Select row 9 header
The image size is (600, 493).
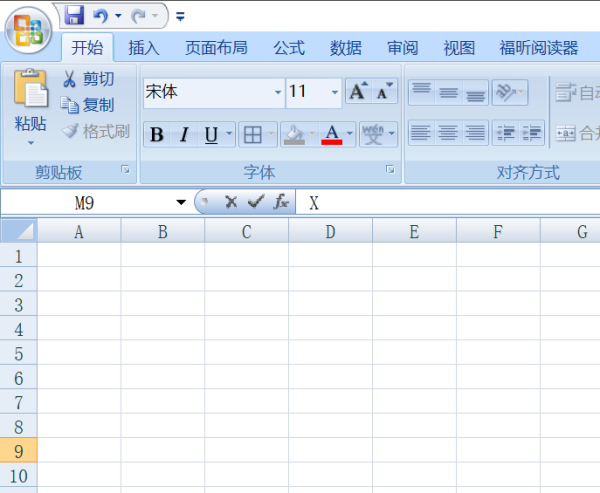pyautogui.click(x=19, y=451)
